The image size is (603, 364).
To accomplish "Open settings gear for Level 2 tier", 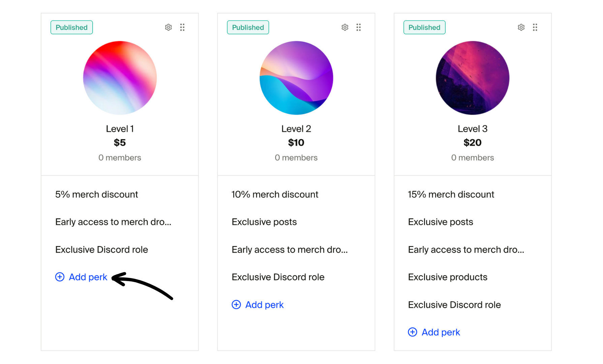I will coord(345,27).
